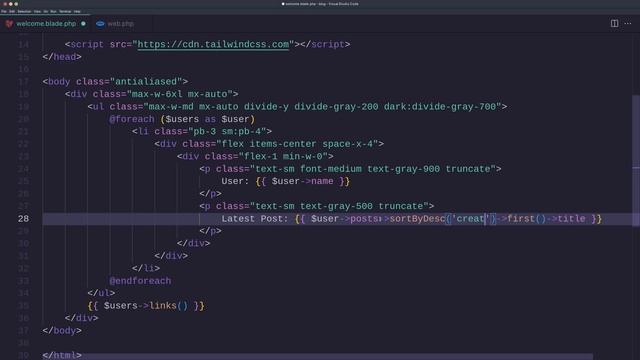Click 'sortByDesc' in line 28
640x360 pixels.
417,219
